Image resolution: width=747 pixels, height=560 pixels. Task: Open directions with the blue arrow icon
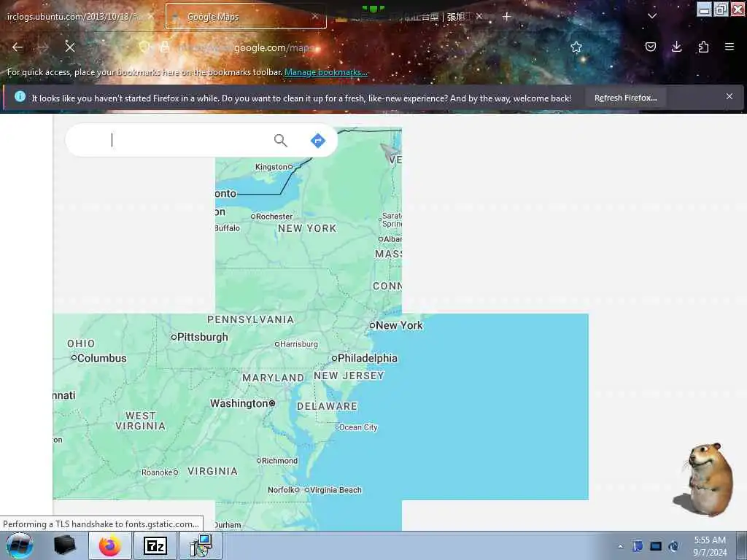pyautogui.click(x=318, y=141)
